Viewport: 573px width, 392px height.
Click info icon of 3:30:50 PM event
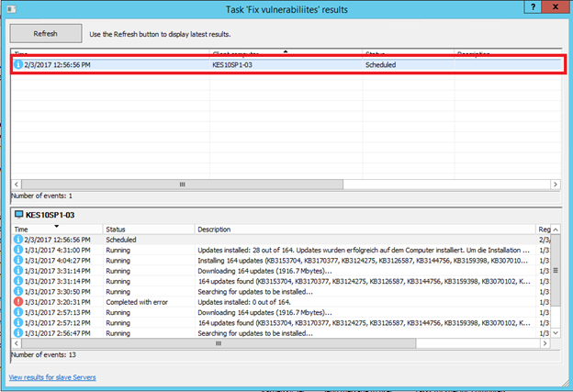tap(19, 291)
